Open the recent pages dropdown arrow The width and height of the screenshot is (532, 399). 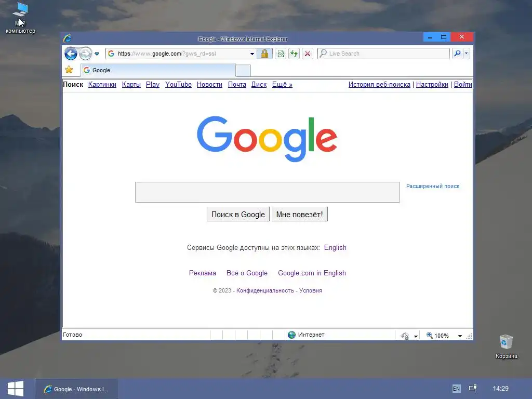click(97, 54)
